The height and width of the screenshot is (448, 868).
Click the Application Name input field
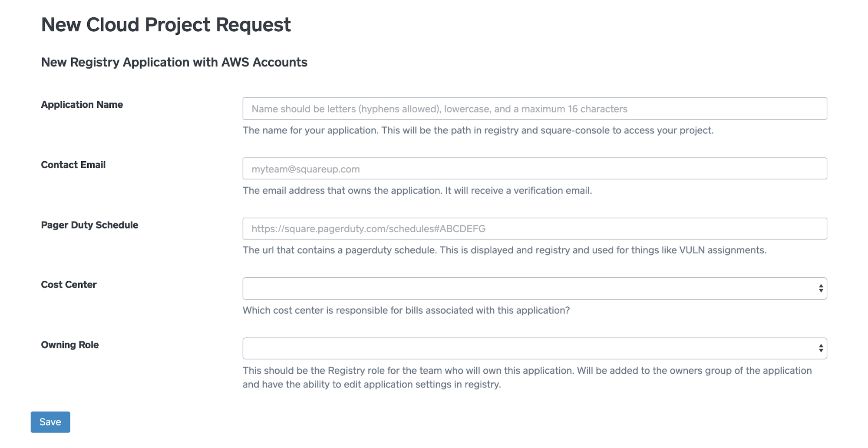click(535, 109)
